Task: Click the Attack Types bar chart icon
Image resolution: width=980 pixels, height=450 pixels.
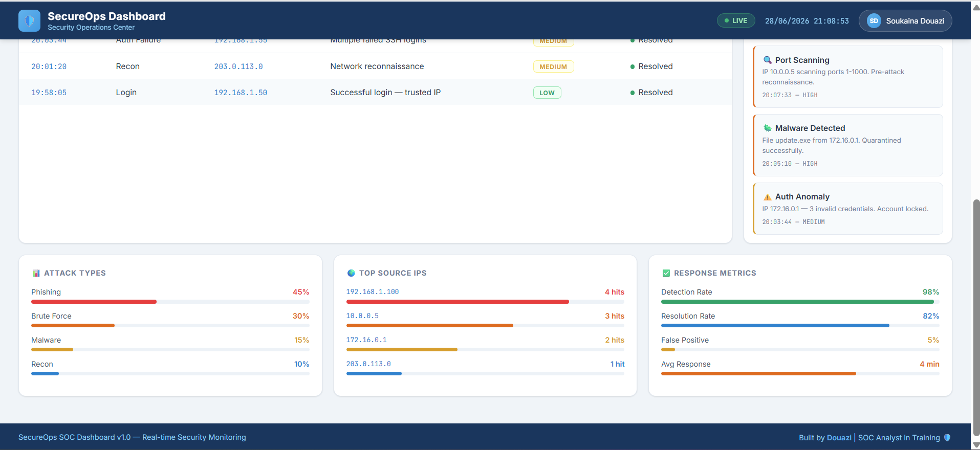Action: pos(36,273)
